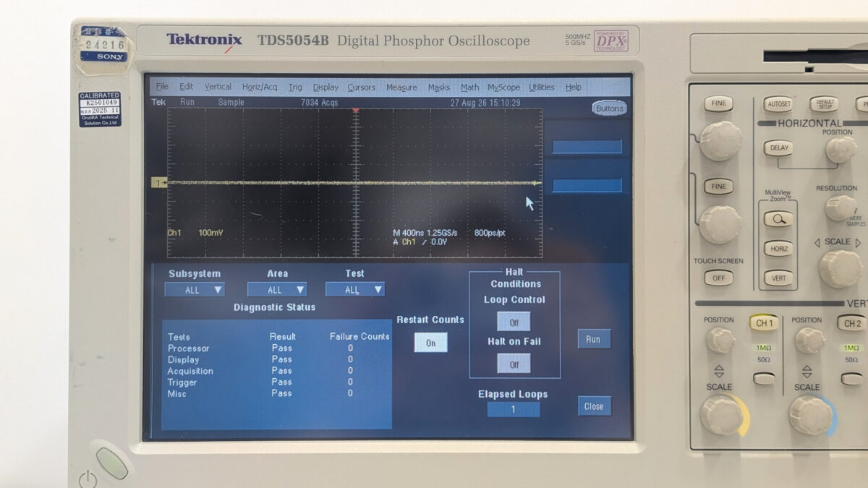Image resolution: width=868 pixels, height=488 pixels.
Task: Open the Help menu
Action: click(574, 87)
